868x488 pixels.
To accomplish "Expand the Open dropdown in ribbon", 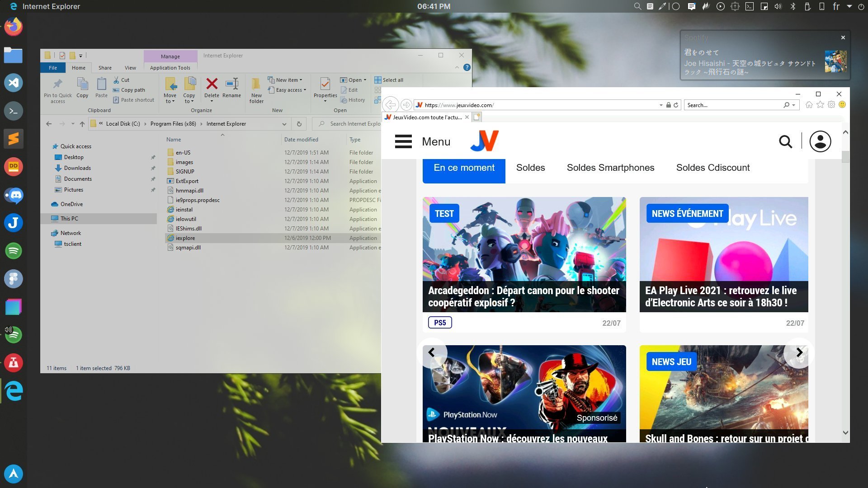I will coord(354,80).
